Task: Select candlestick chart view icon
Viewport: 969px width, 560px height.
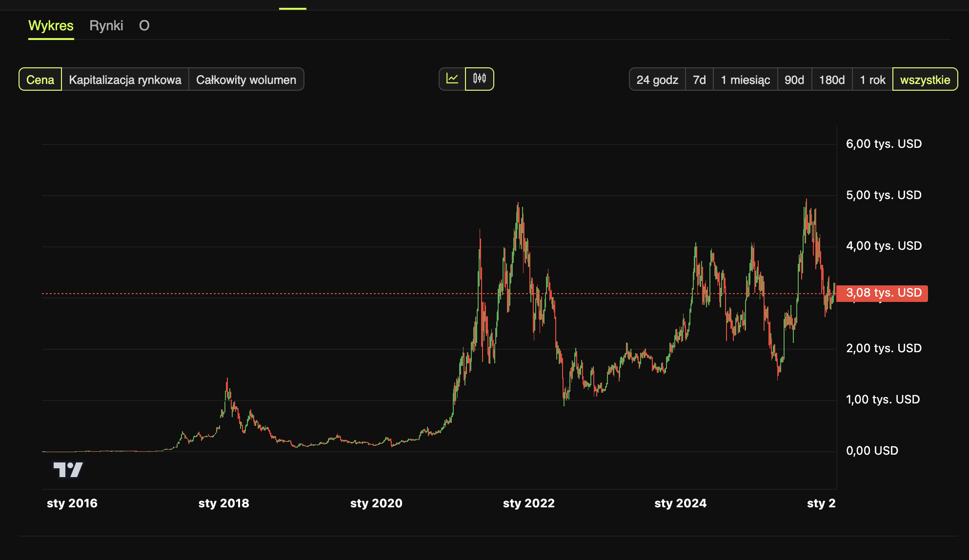Action: pos(479,79)
